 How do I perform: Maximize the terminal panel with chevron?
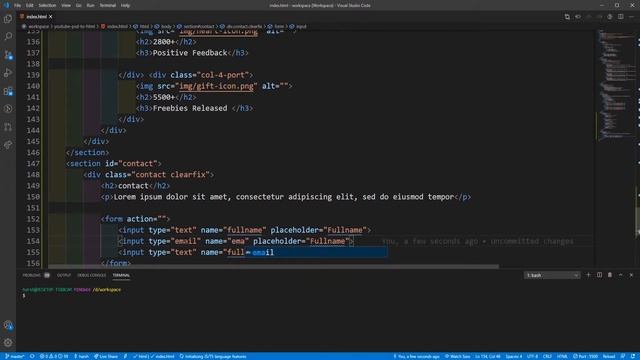[620, 275]
